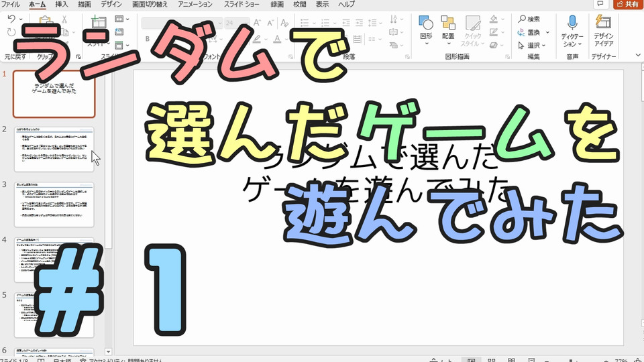The height and width of the screenshot is (362, 644).
Task: Expand the Layout dropdown arrow
Action: click(x=127, y=19)
